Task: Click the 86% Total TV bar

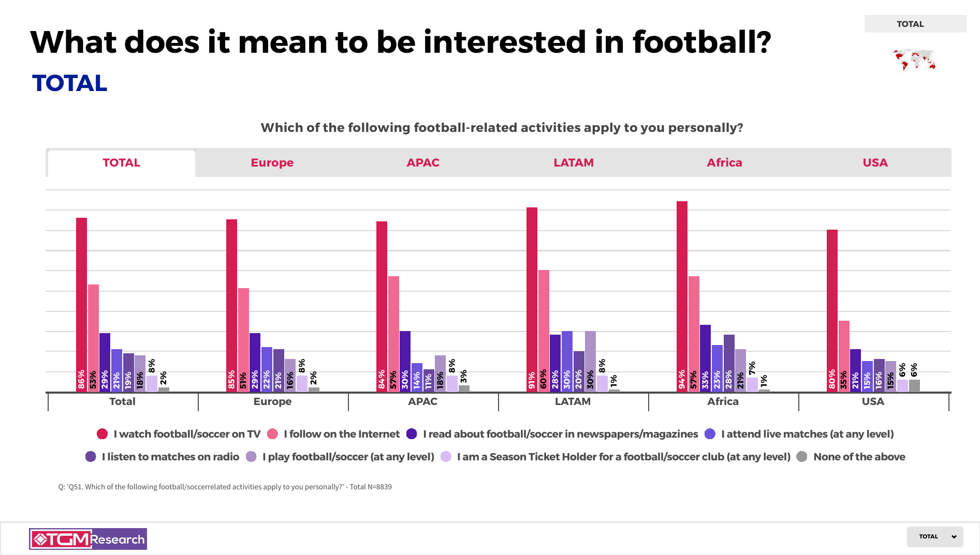Action: (81, 304)
